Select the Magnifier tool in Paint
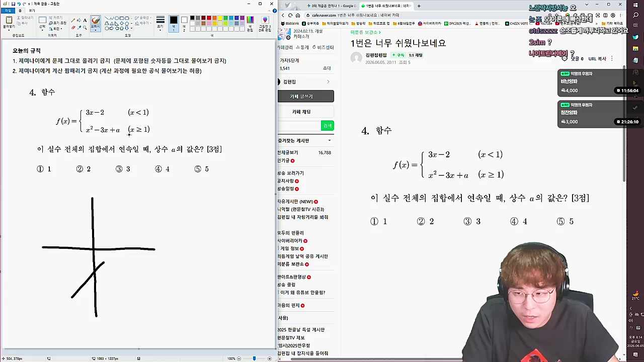 pyautogui.click(x=85, y=28)
